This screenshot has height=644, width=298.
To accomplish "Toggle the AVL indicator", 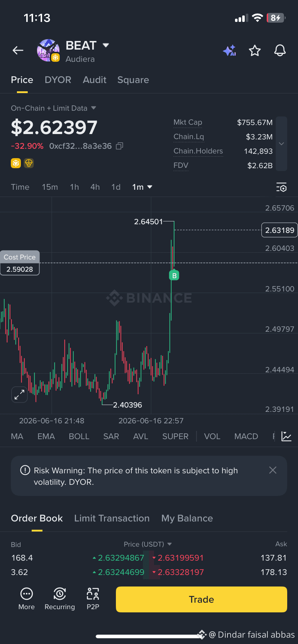I will point(141,436).
